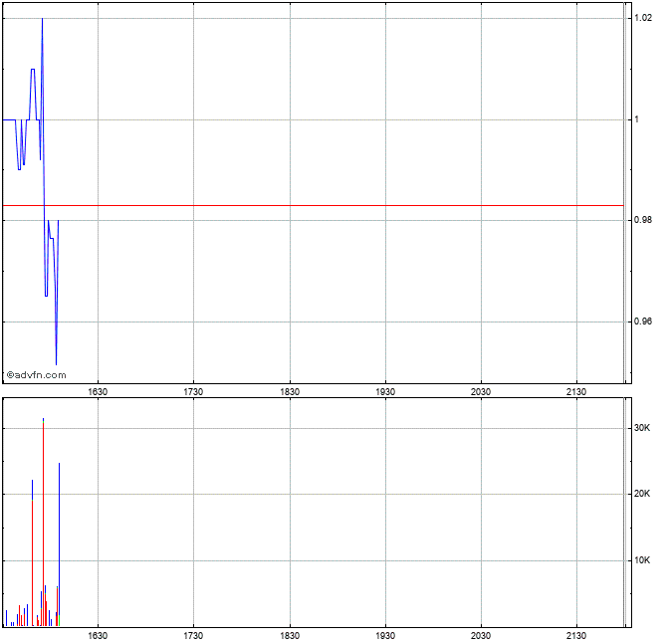Click the 2130 label under price chart
667x644 pixels.
click(576, 392)
